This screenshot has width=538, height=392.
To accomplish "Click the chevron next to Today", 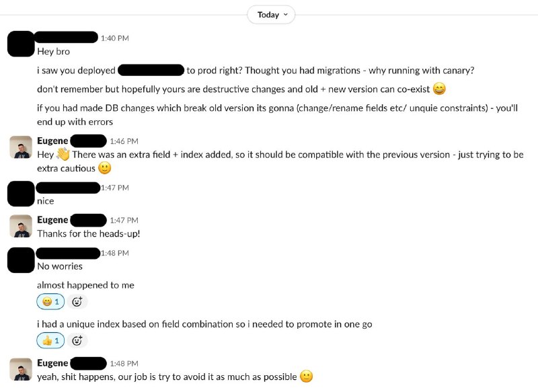I will [286, 15].
